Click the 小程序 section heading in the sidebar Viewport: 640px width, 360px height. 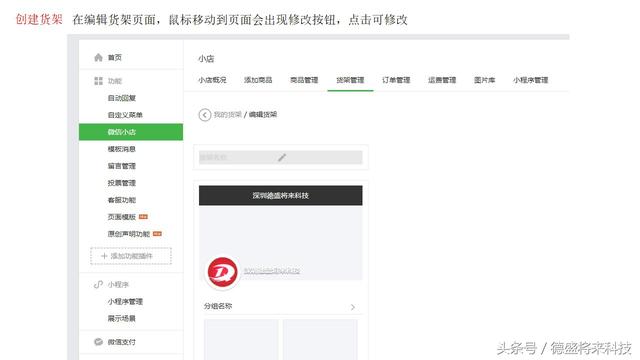118,284
